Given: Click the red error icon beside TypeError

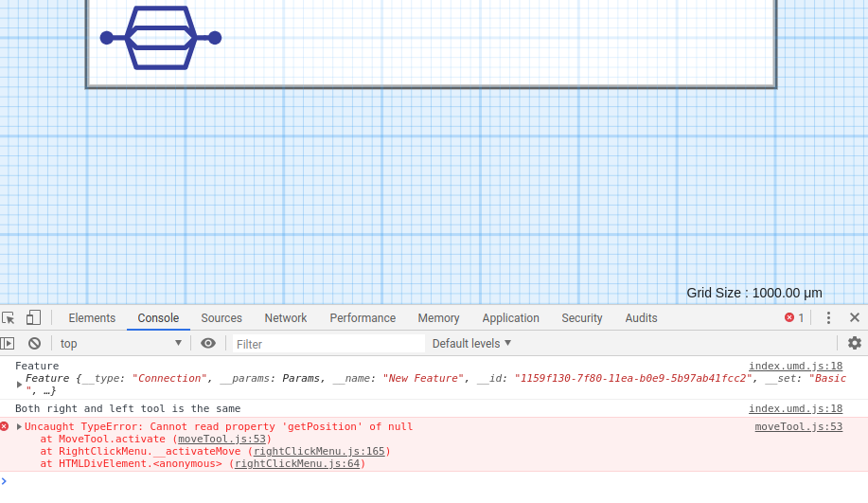Looking at the screenshot, I should click(x=5, y=426).
